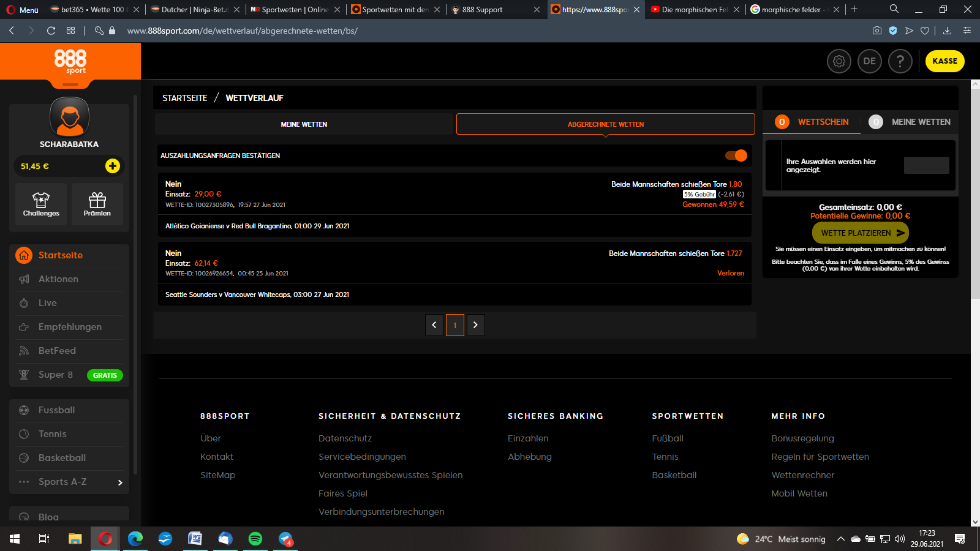The image size is (980, 551).
Task: Bookmark page with heart icon
Action: pyautogui.click(x=925, y=31)
